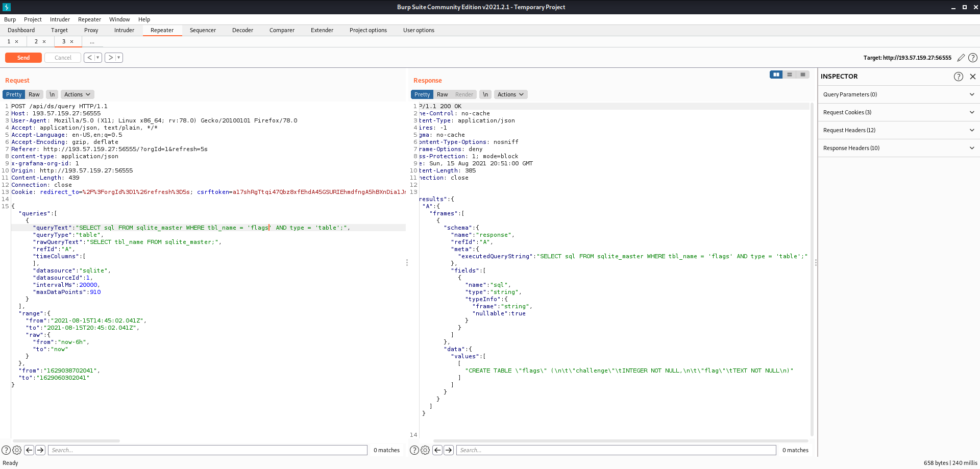Toggle request \n non-printable characters
Image resolution: width=980 pixels, height=469 pixels.
coord(52,94)
